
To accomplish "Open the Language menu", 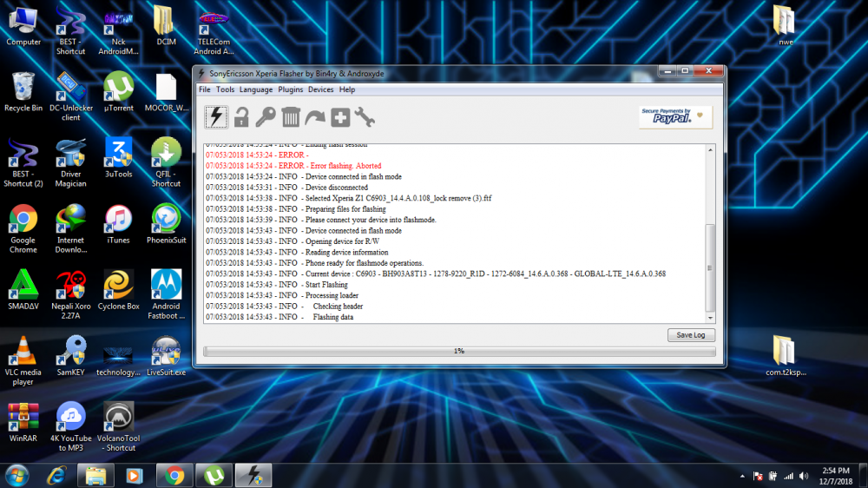I will pyautogui.click(x=256, y=89).
